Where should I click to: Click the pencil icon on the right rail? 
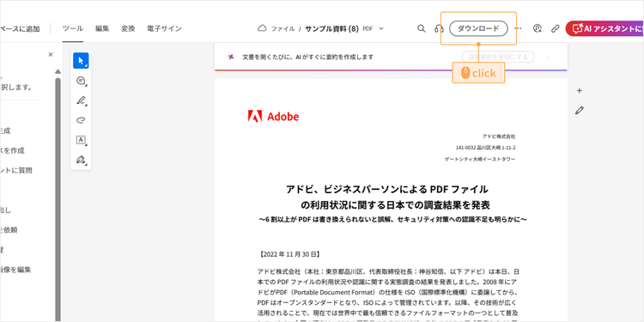[x=580, y=110]
